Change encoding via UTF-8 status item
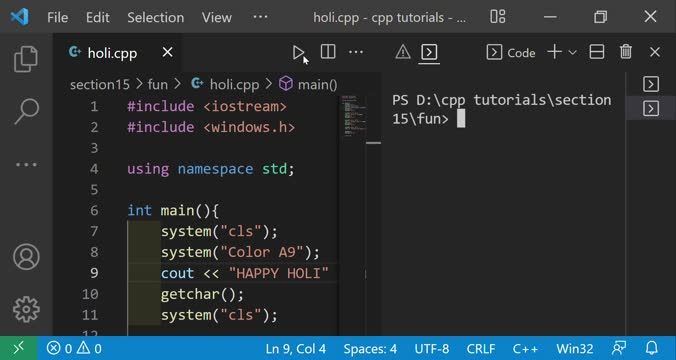The width and height of the screenshot is (676, 360). point(432,348)
